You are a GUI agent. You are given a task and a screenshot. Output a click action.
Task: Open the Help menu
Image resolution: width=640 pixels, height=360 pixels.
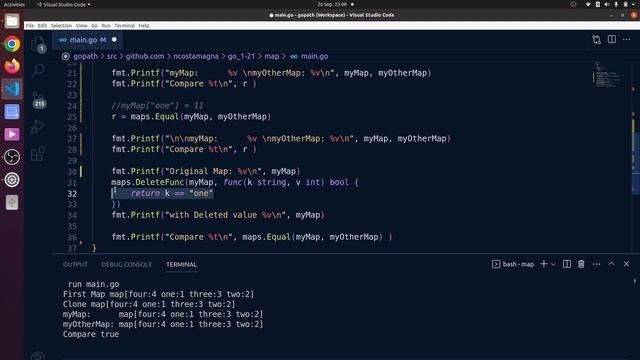(x=144, y=26)
